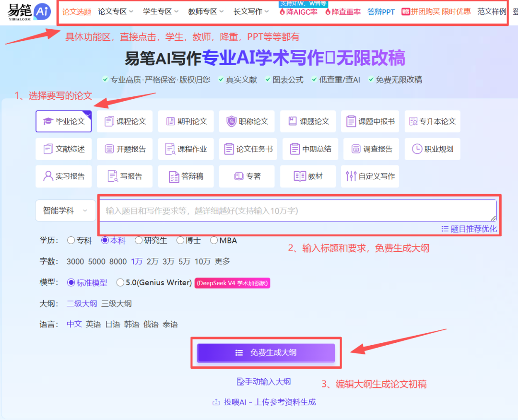The height and width of the screenshot is (420, 518).
Task: Select the 专著 book icon
Action: [238, 176]
